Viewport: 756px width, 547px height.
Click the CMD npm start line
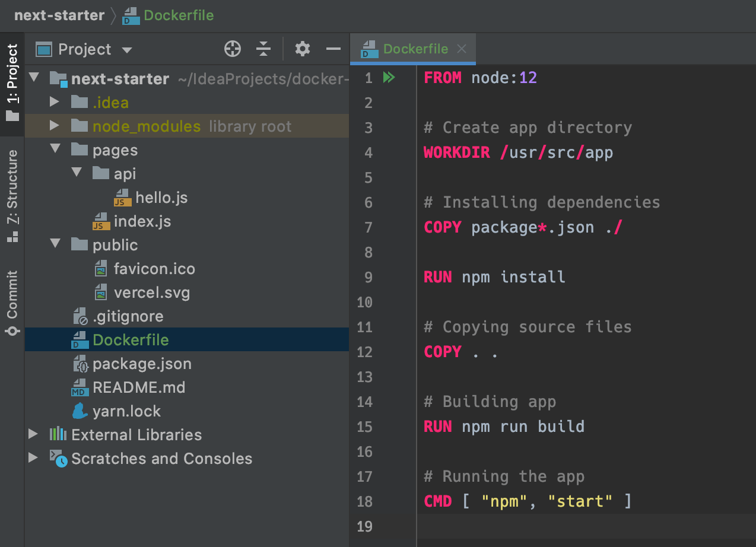pos(528,501)
